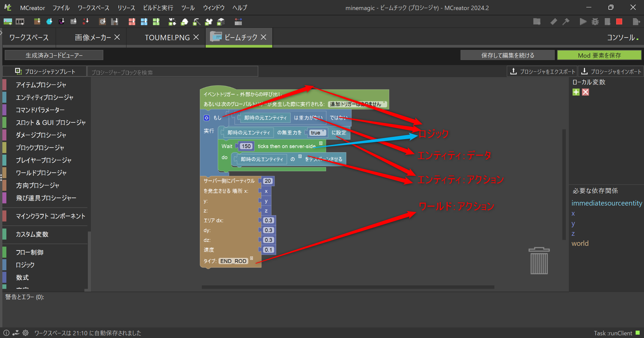644x338 pixels.
Task: Click the red particle texture import icon
Action: (x=86, y=22)
